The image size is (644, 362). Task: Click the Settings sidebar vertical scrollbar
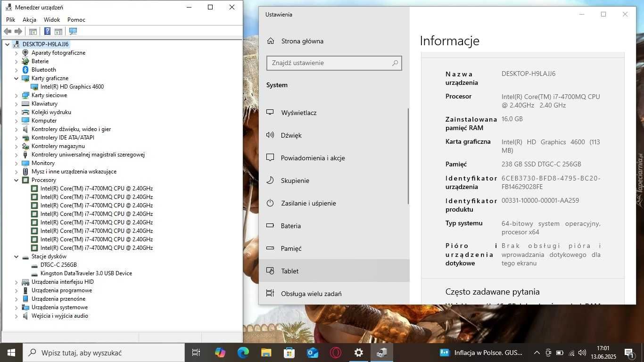[x=408, y=156]
